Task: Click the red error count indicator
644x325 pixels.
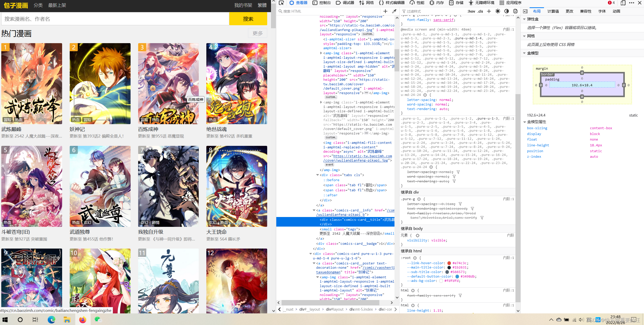Action: click(x=611, y=3)
